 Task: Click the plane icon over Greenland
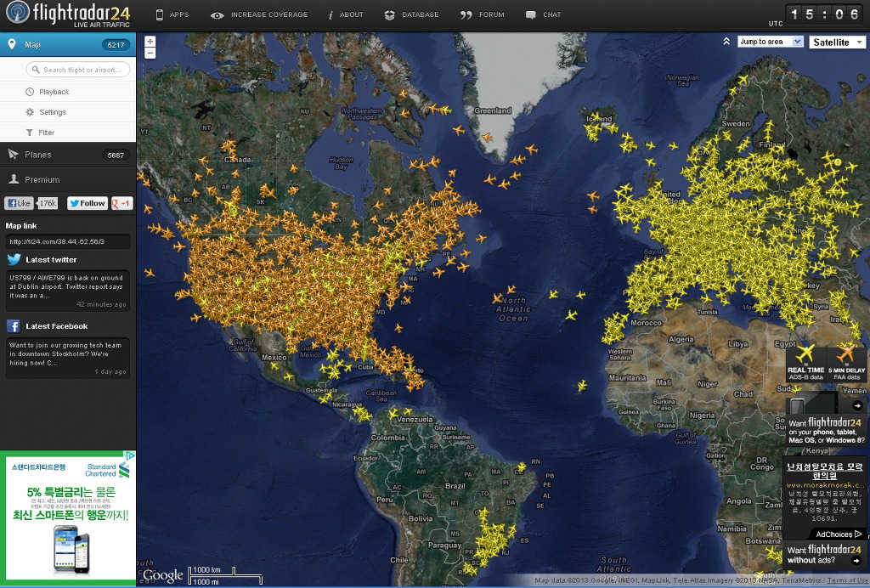point(487,137)
